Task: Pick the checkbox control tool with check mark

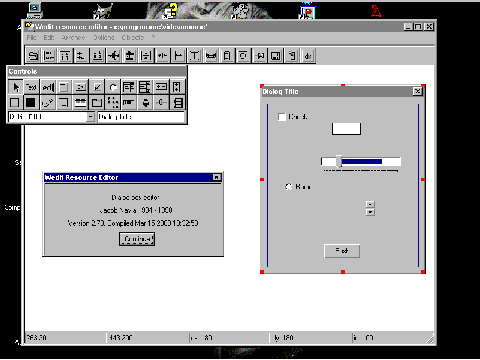Action: pos(97,87)
